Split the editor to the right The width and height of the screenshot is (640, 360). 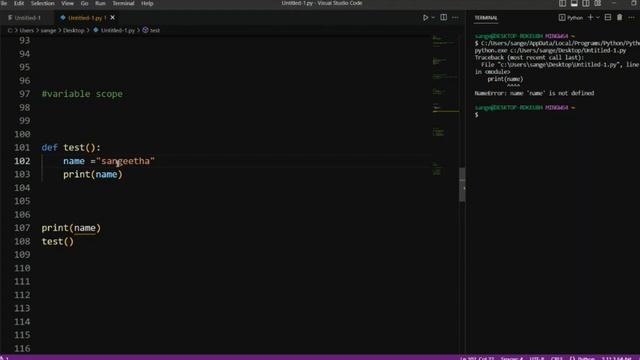tap(444, 18)
